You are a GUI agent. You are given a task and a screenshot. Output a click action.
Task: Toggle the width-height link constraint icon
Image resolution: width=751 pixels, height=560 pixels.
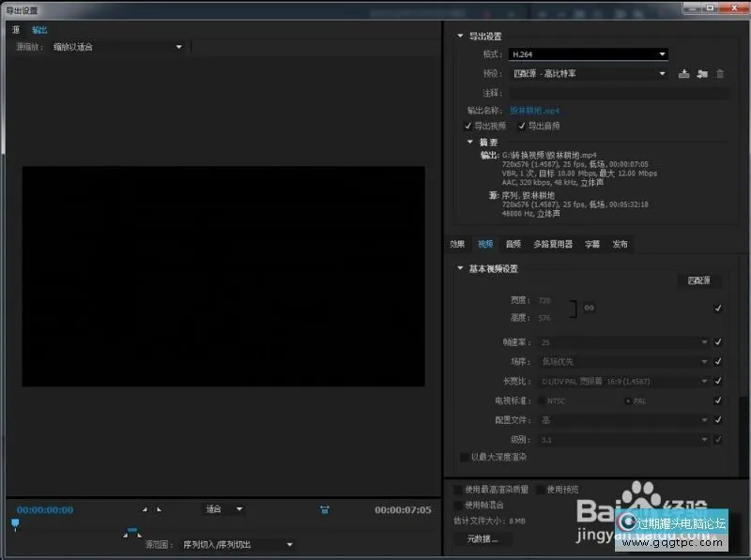click(x=590, y=308)
